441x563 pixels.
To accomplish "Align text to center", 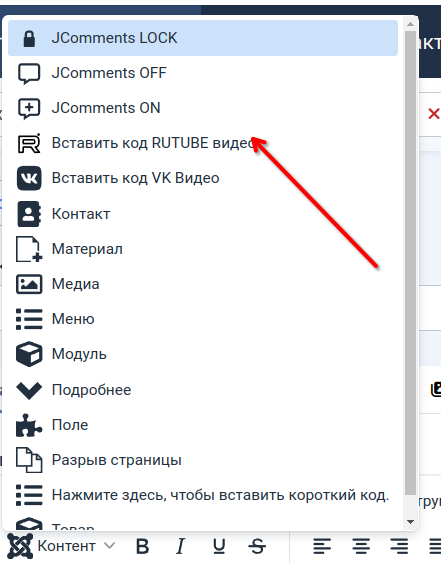I will 361,546.
